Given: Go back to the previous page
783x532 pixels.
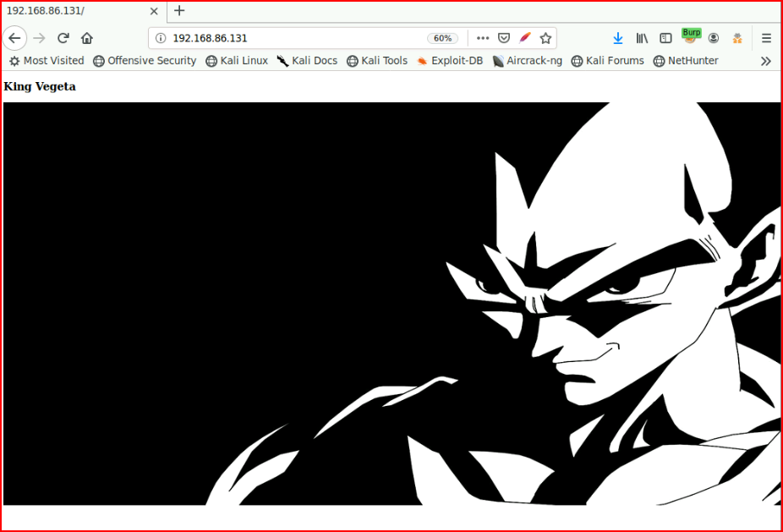Looking at the screenshot, I should pyautogui.click(x=14, y=38).
